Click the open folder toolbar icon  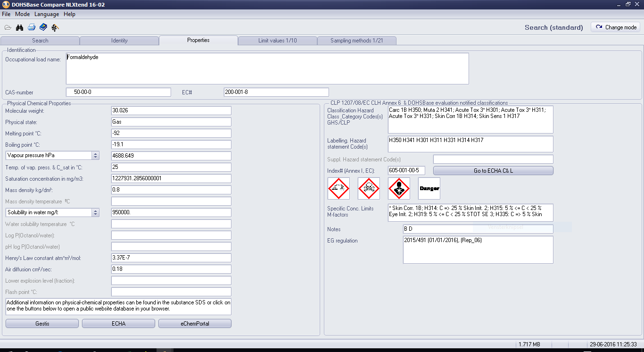[8, 27]
